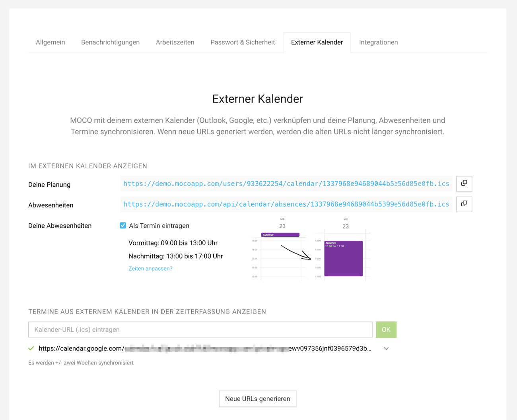
Task: Click the Als Termin eintragen label text
Action: (x=159, y=226)
